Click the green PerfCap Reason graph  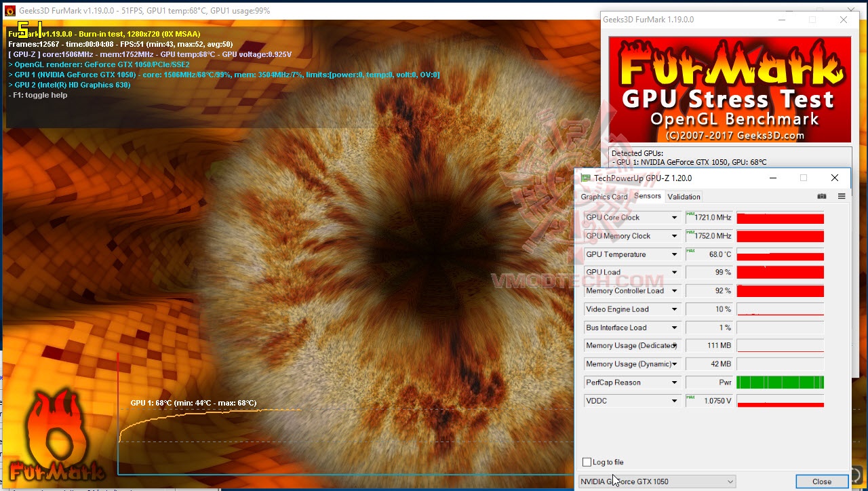pos(780,382)
